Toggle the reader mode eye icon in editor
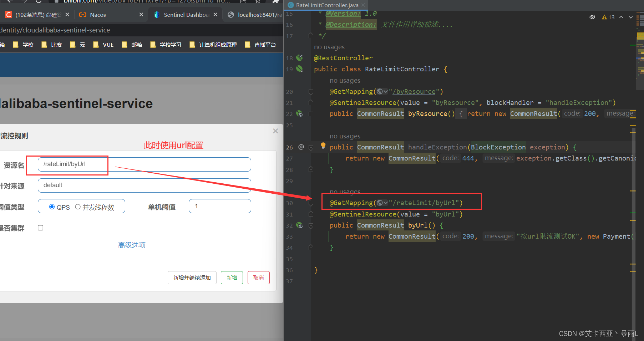Screen dimensions: 644x341 point(592,17)
